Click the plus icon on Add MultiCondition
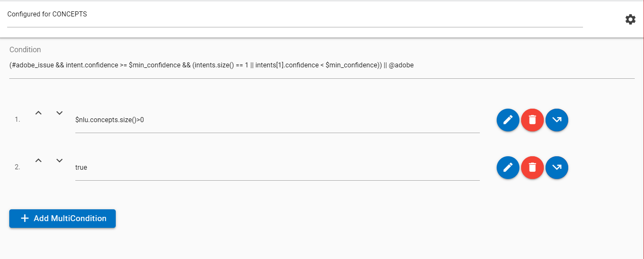Screen dimensions: 644x259 click(24, 218)
